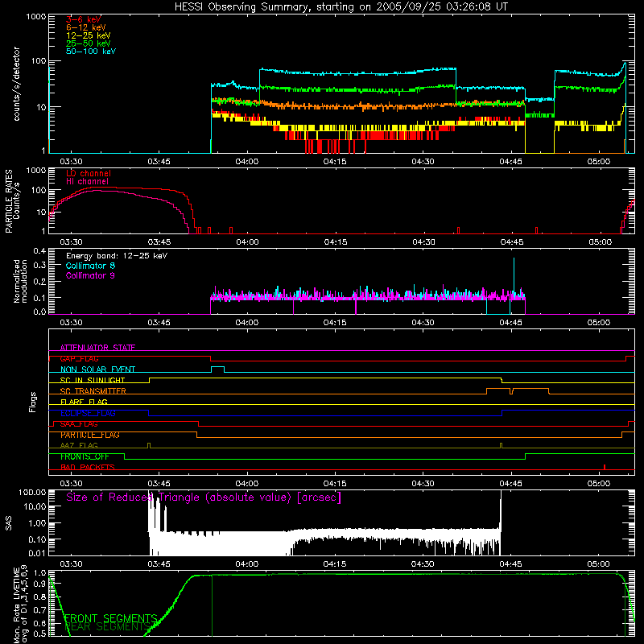The width and height of the screenshot is (644, 644).
Task: Click the FLARE_FLAG label
Action: (84, 402)
